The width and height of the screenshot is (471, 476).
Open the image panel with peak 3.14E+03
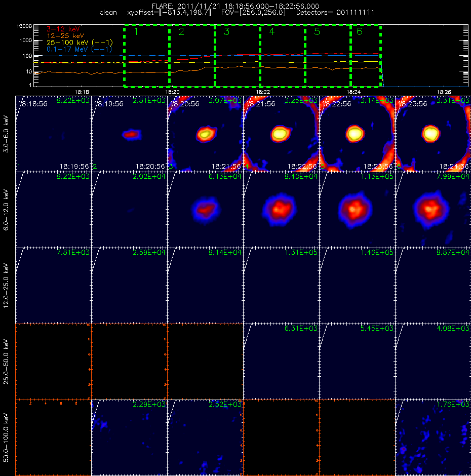pyautogui.click(x=357, y=134)
